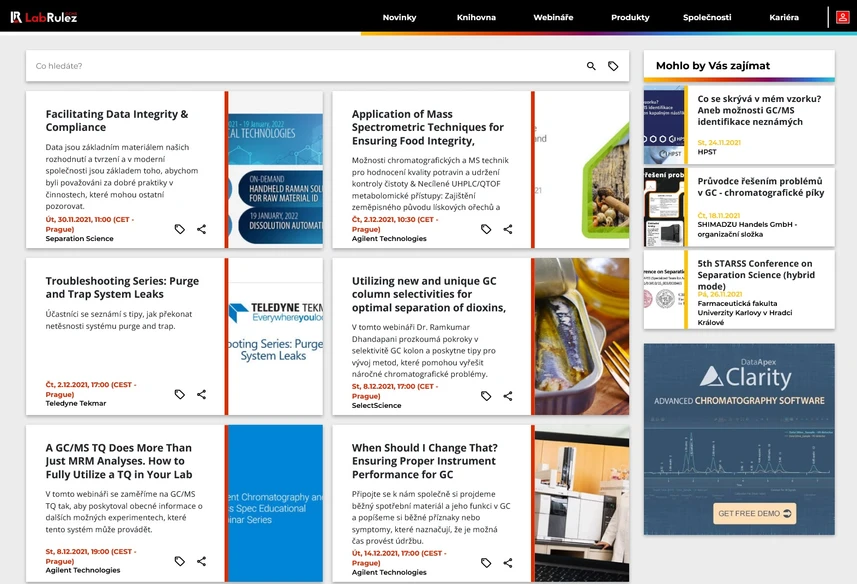Open the Společnosti menu

[x=707, y=17]
